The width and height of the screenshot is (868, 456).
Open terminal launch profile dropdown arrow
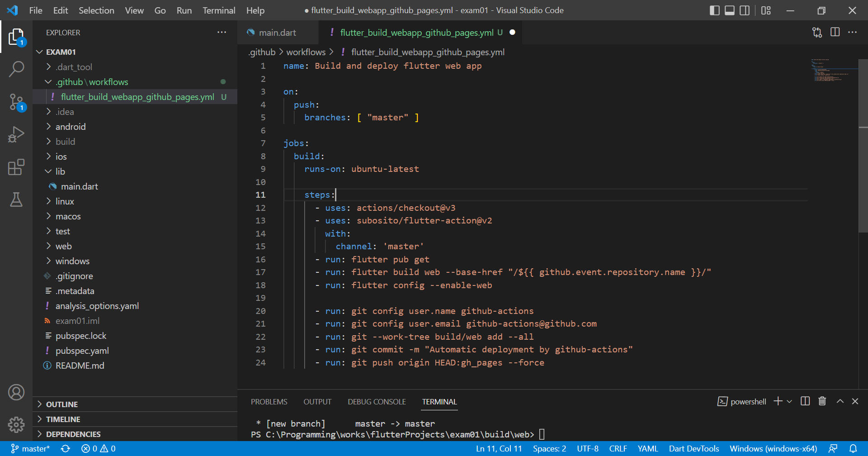(x=789, y=402)
